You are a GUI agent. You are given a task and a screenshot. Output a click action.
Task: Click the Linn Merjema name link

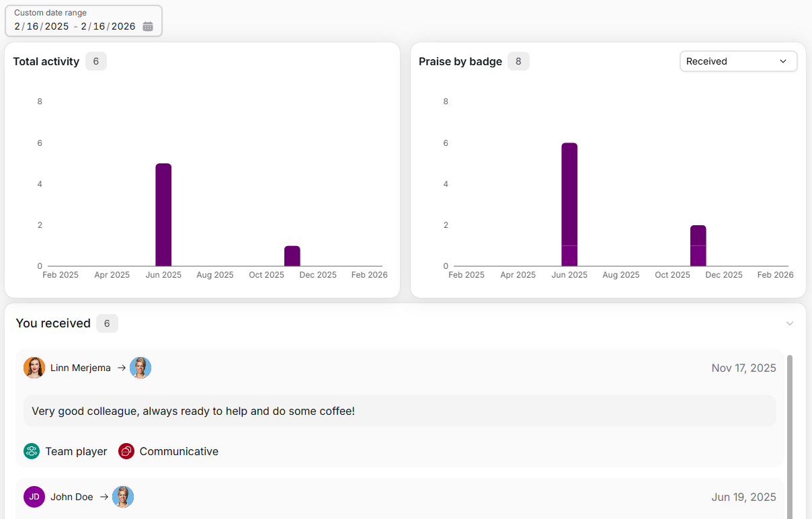pos(81,368)
